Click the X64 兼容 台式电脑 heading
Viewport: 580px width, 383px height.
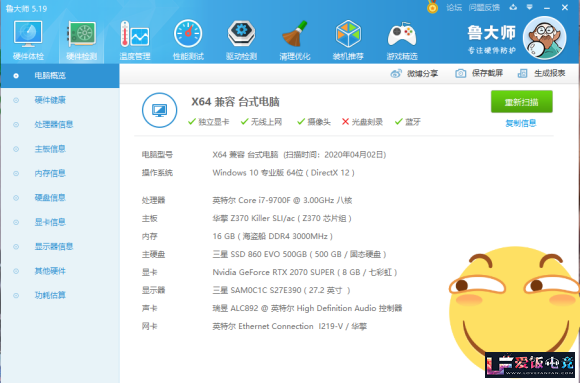[x=235, y=101]
